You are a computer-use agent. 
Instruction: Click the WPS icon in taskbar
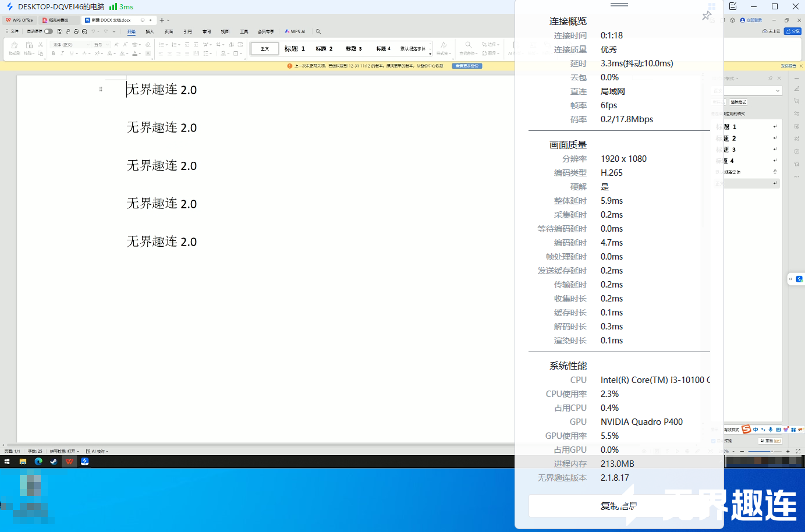(x=69, y=462)
